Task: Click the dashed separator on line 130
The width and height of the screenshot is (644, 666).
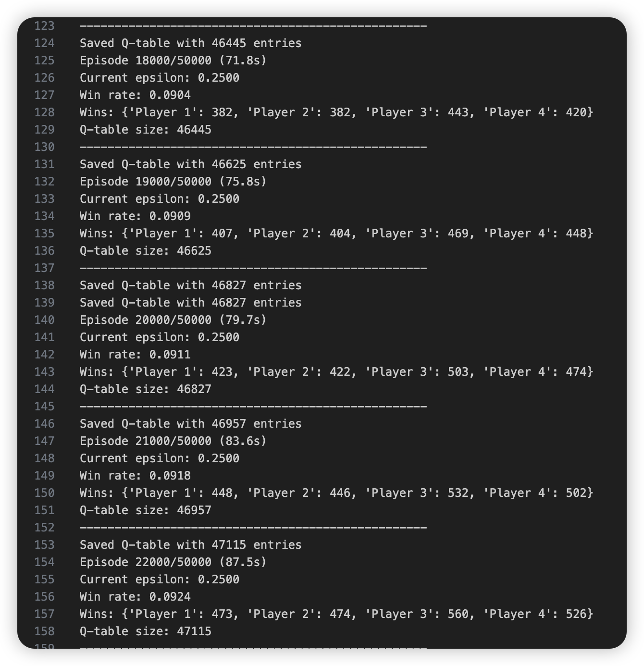Action: click(253, 147)
